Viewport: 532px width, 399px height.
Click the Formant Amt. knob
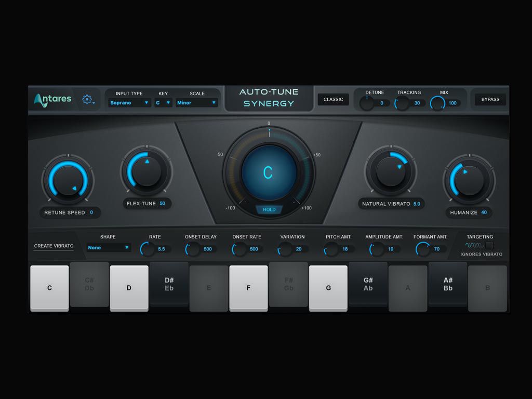(423, 249)
